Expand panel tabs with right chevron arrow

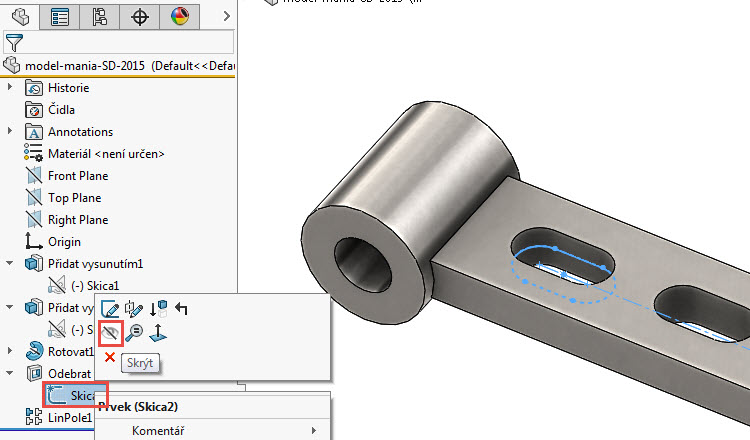pos(227,16)
